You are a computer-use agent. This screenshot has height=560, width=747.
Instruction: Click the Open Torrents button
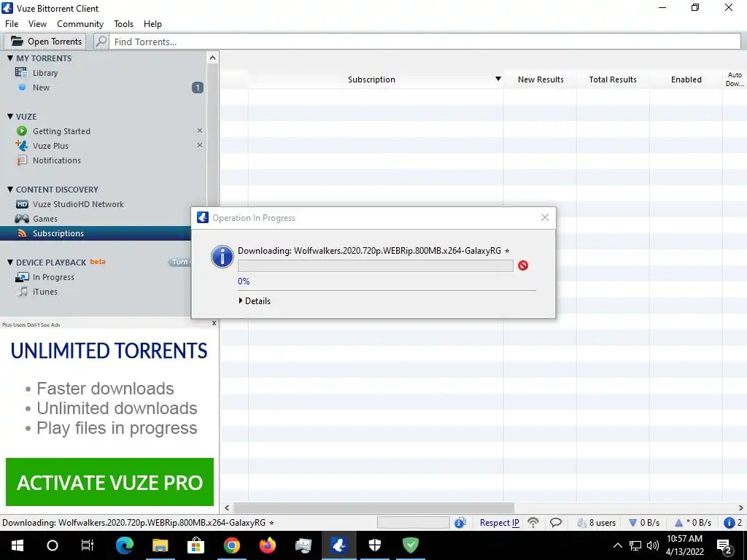pyautogui.click(x=46, y=42)
